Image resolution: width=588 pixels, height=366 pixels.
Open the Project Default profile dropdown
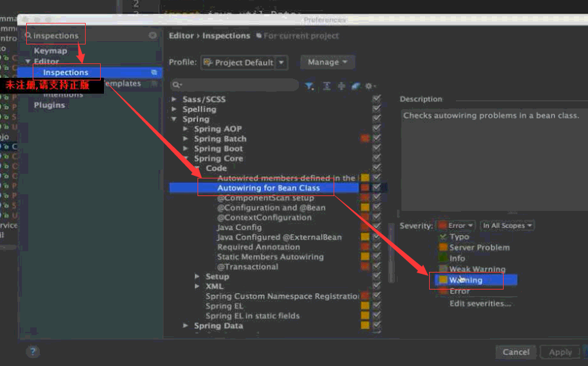[x=245, y=63]
